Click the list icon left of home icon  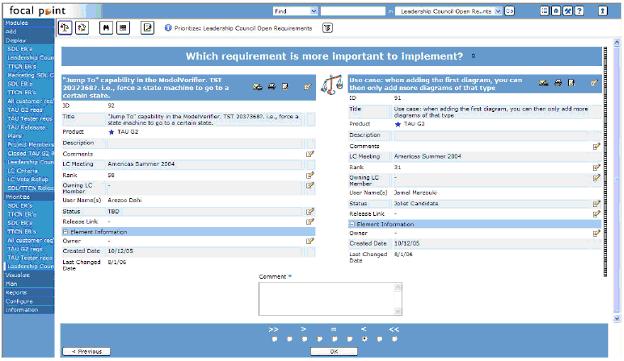(x=544, y=11)
